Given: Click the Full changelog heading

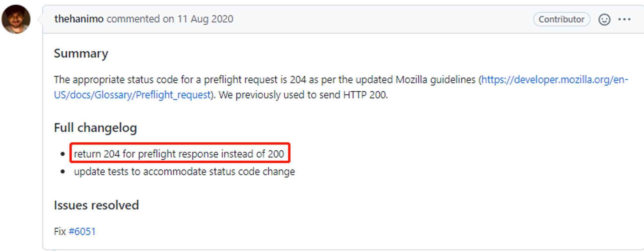Looking at the screenshot, I should (95, 128).
